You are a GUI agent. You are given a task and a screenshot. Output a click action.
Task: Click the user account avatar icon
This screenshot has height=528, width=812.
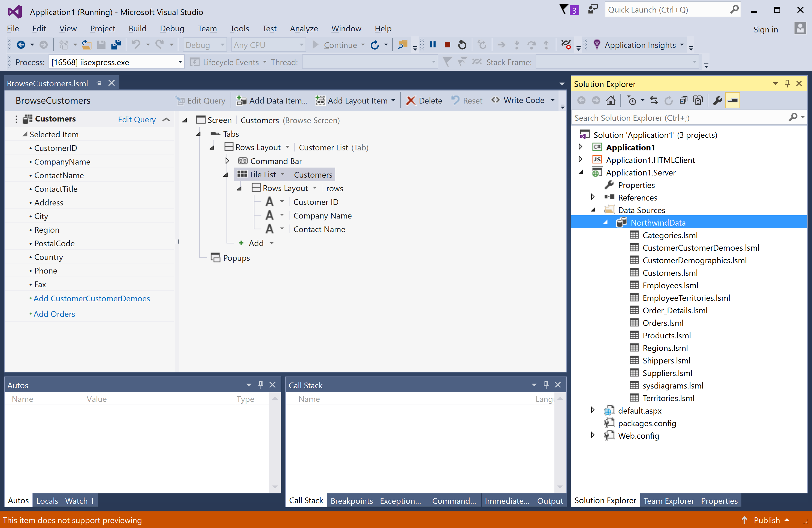click(x=800, y=28)
